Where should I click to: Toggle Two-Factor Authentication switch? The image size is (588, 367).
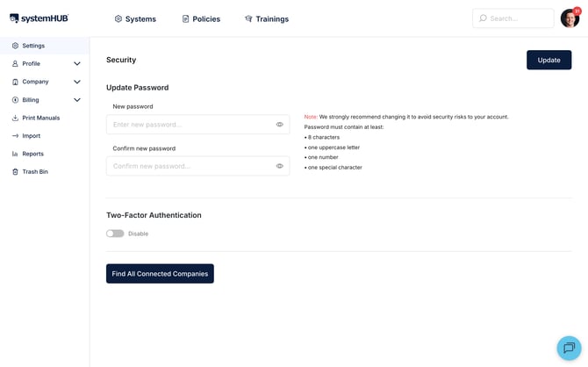115,234
